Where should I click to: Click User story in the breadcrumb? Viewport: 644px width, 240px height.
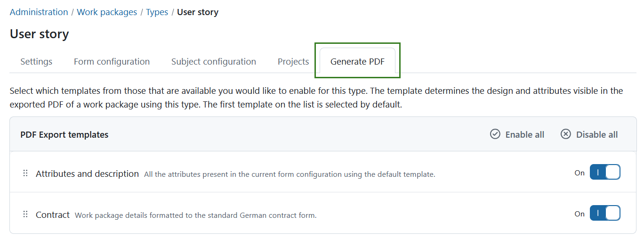[x=197, y=12]
